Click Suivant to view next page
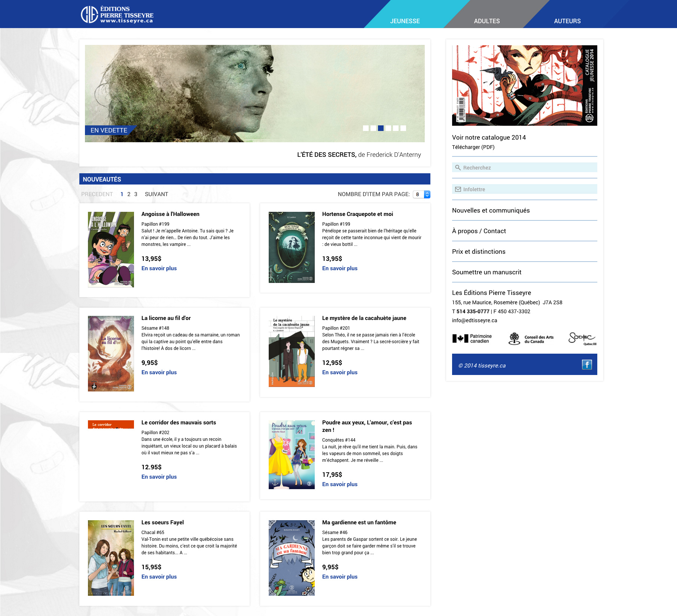This screenshot has width=677, height=616. pyautogui.click(x=156, y=194)
